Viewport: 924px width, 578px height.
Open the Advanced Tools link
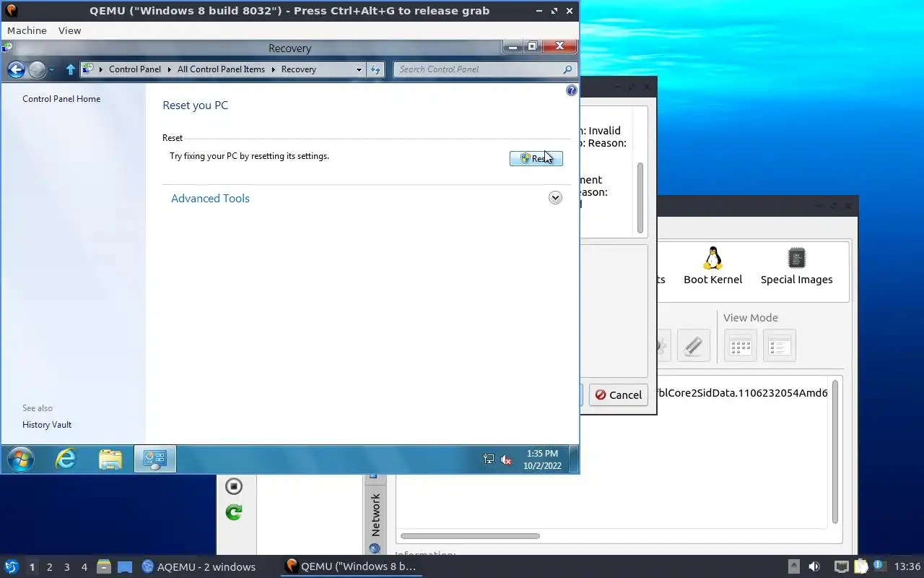coord(210,198)
